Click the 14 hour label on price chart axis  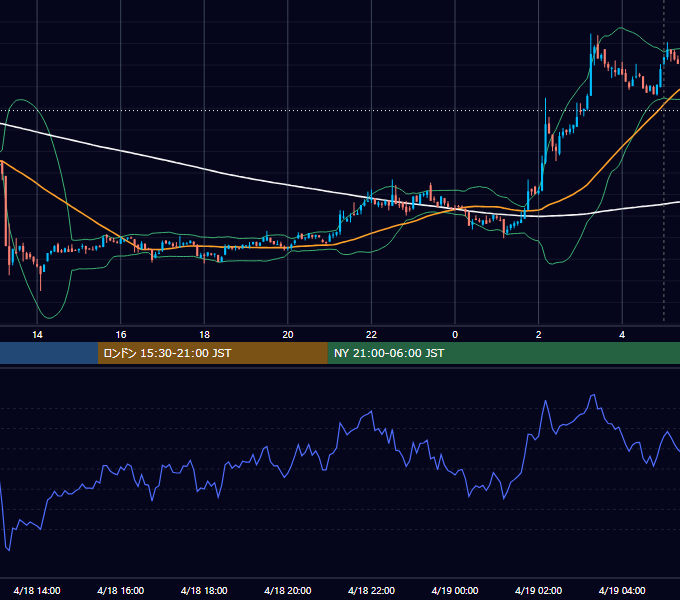click(37, 335)
